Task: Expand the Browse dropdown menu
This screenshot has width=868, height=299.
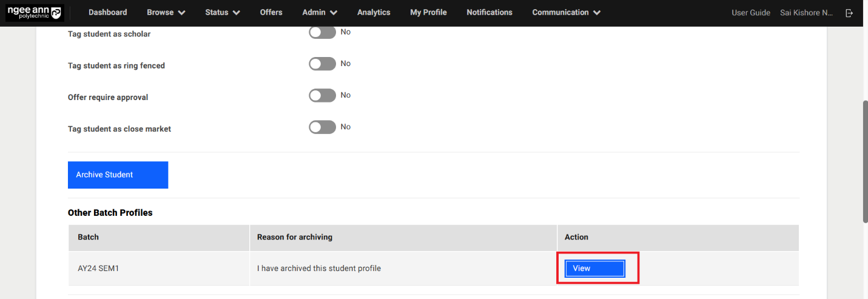Action: (166, 13)
